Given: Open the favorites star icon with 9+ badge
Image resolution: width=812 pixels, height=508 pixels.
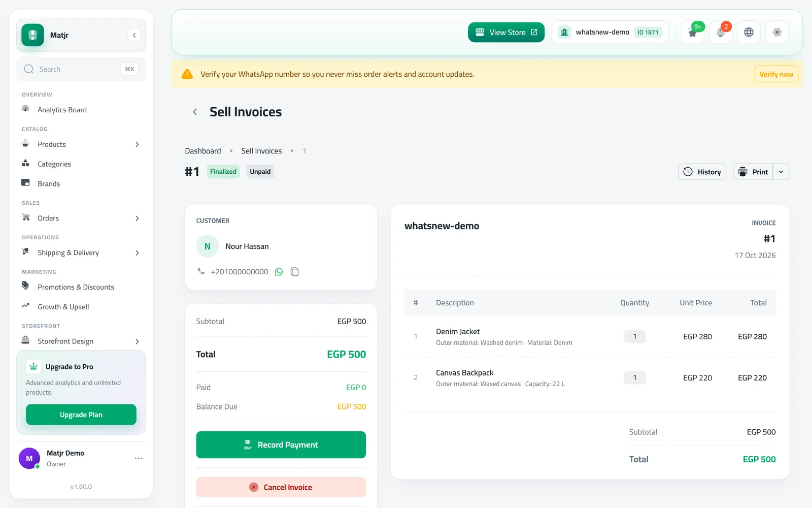Looking at the screenshot, I should (693, 32).
